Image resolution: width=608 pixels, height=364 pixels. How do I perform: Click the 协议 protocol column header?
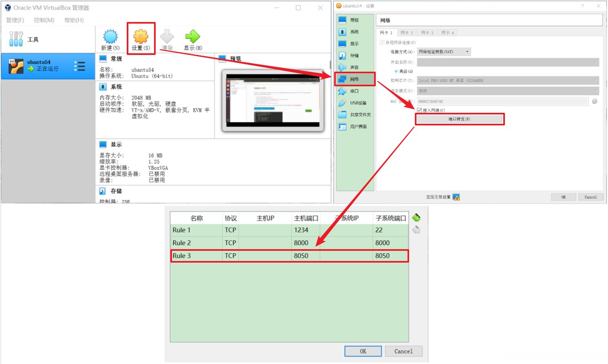(231, 218)
